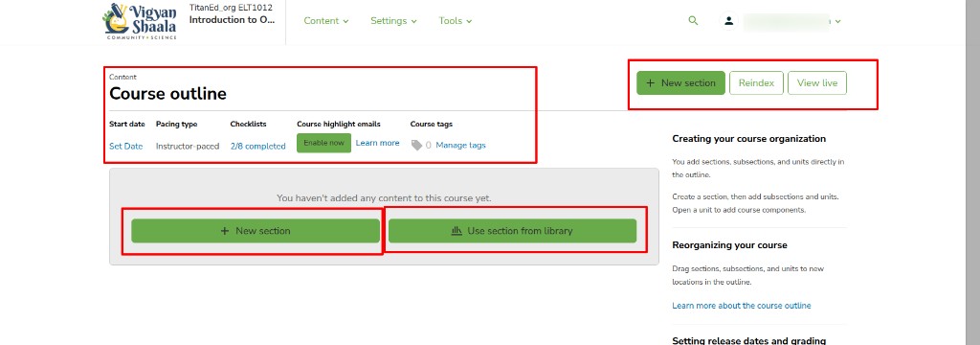Image resolution: width=980 pixels, height=345 pixels.
Task: Click the empty-course message text
Action: point(384,197)
